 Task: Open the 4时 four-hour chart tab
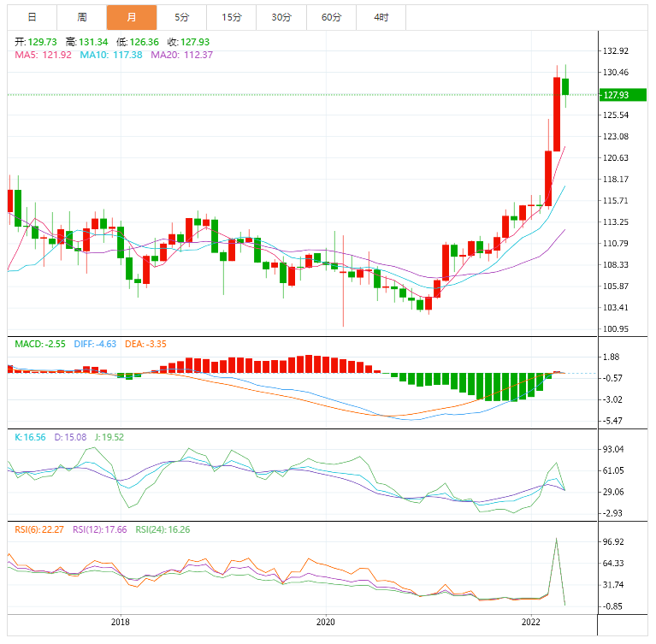pyautogui.click(x=381, y=17)
